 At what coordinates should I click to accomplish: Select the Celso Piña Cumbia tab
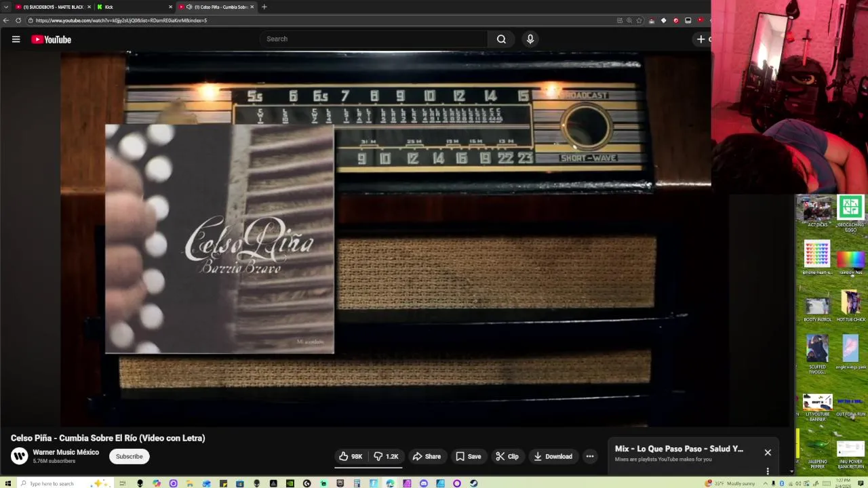tap(216, 7)
